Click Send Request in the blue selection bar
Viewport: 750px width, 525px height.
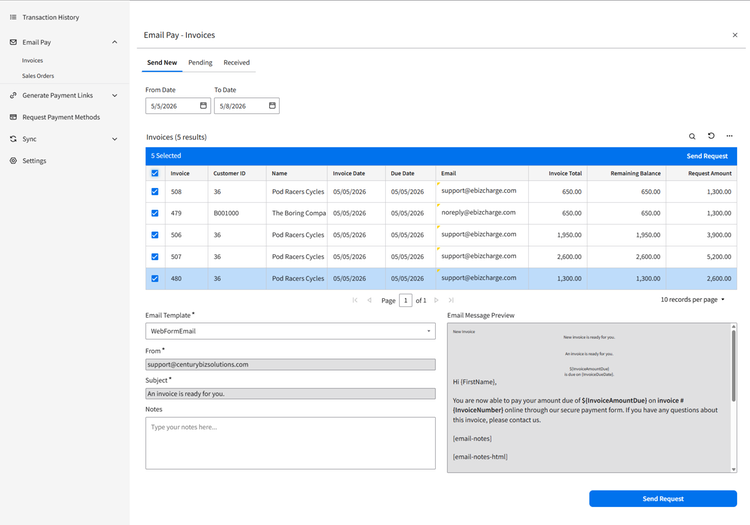point(707,156)
